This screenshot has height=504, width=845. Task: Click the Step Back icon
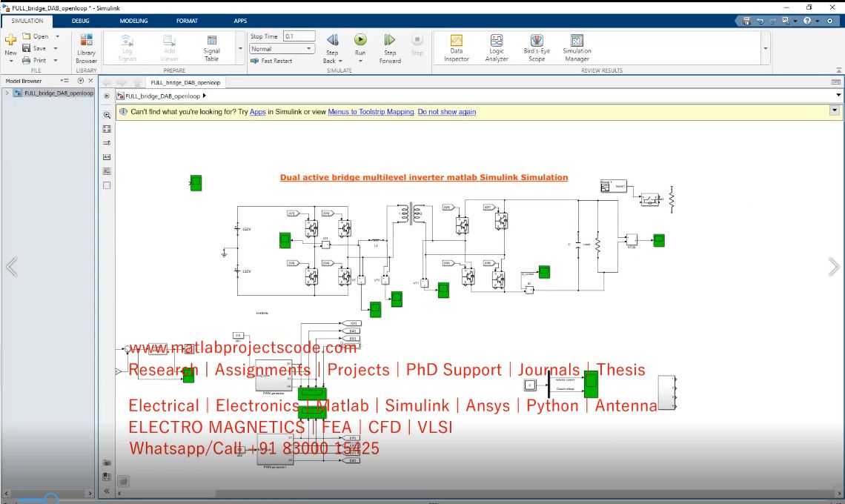click(333, 41)
